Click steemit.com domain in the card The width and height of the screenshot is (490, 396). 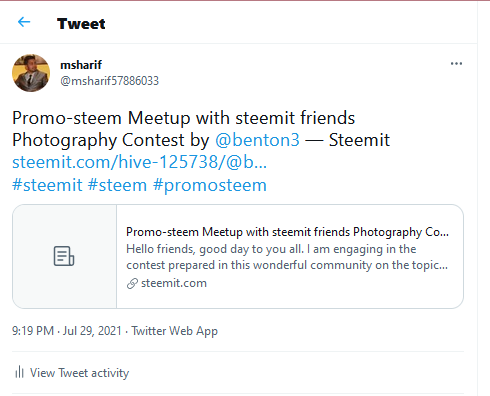pyautogui.click(x=174, y=283)
